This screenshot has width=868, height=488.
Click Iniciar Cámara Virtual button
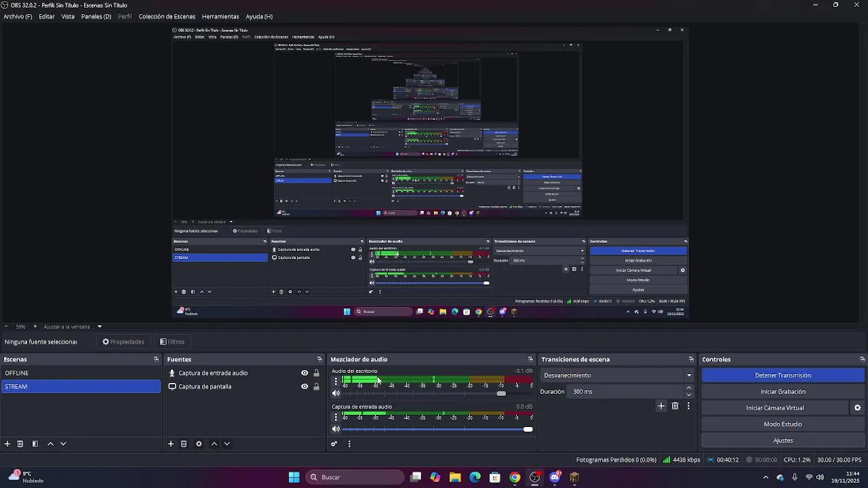775,408
